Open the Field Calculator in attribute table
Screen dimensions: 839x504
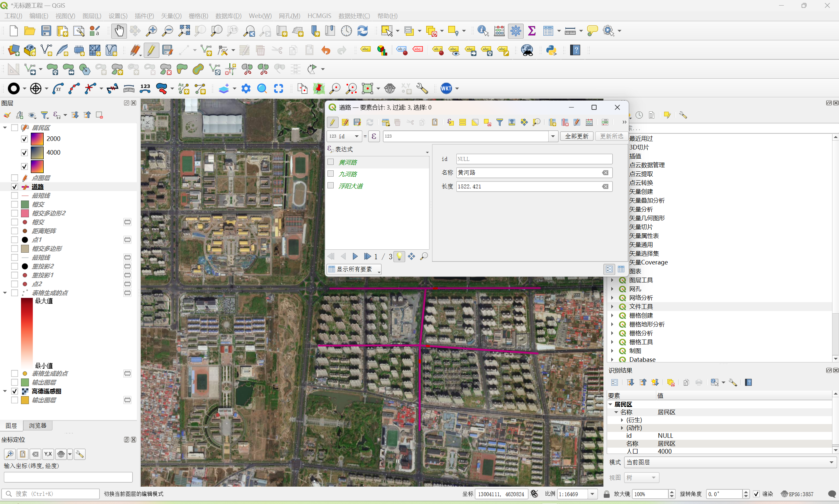(589, 122)
